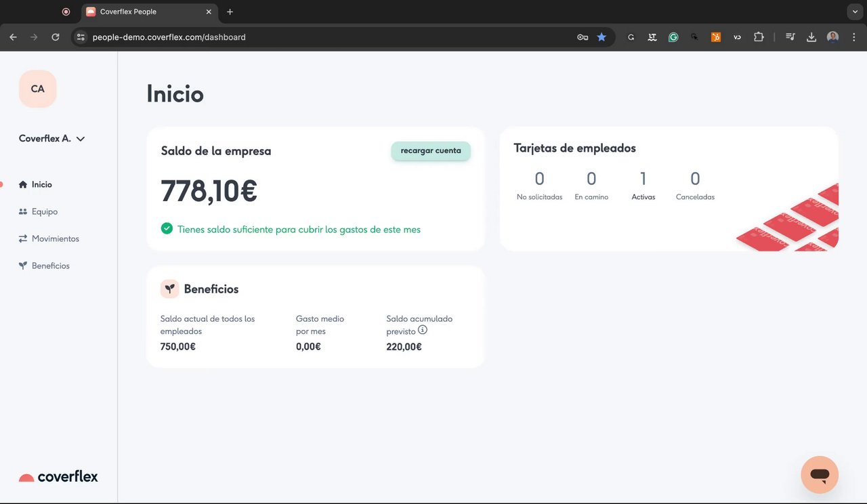Click the 0,00€ Gasto medio value
The width and height of the screenshot is (867, 504).
[x=308, y=347]
